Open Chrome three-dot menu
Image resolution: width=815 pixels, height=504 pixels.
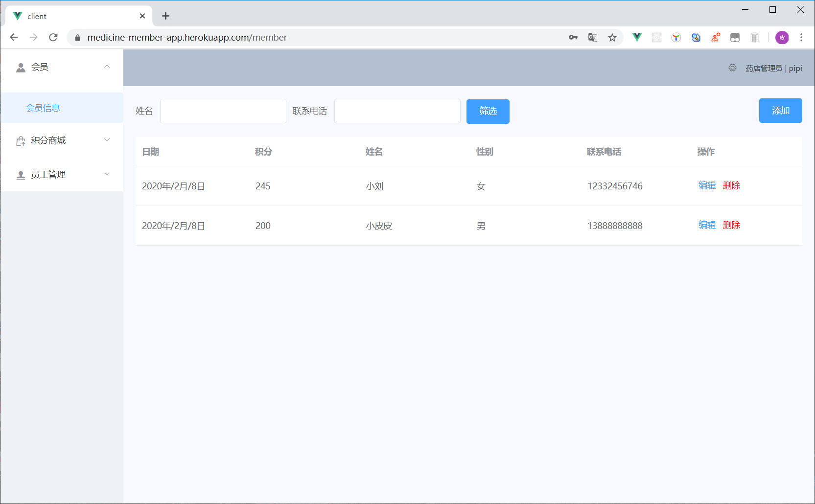click(801, 37)
